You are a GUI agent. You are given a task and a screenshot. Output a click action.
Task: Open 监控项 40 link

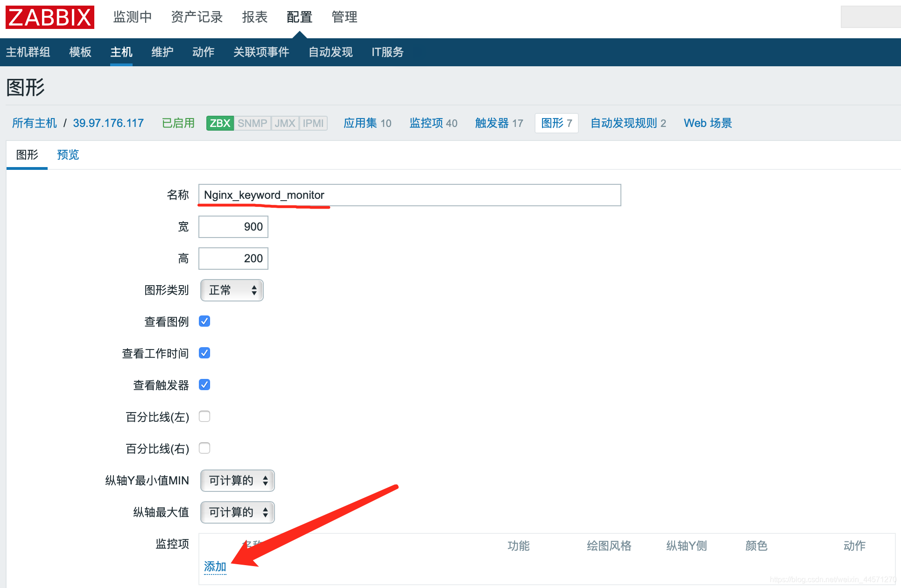click(x=433, y=123)
